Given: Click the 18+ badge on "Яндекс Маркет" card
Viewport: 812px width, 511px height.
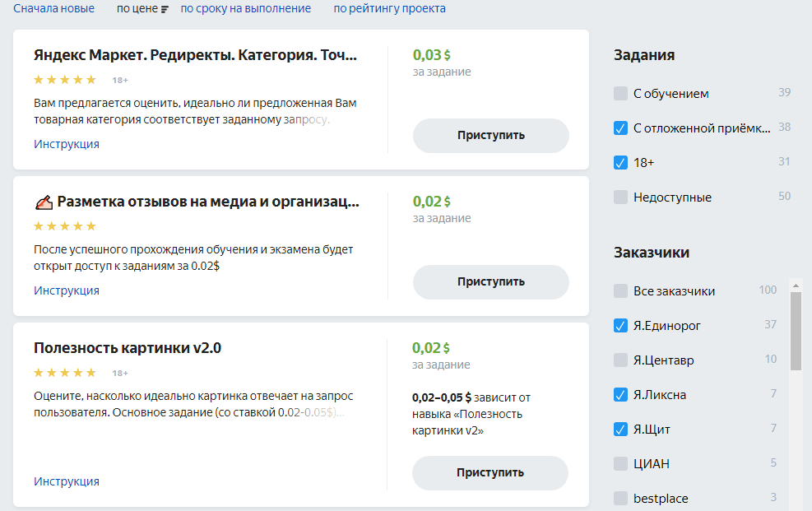Looking at the screenshot, I should [x=118, y=80].
